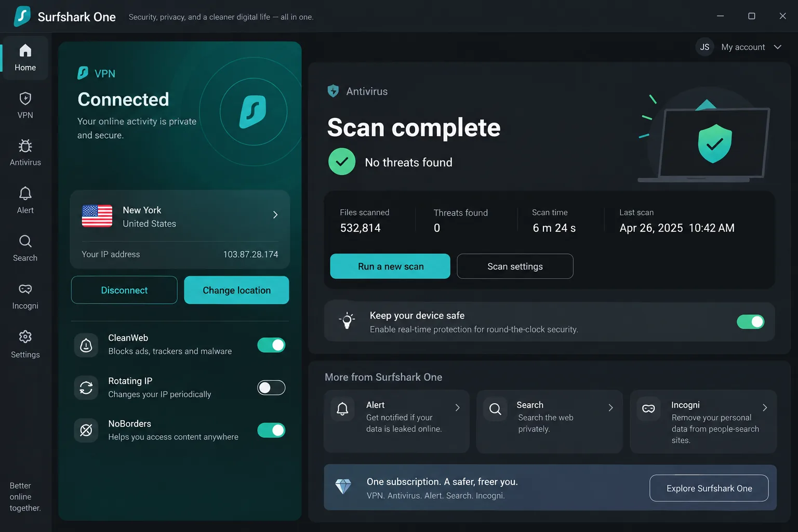The height and width of the screenshot is (532, 798).
Task: Click the Alert card bell icon
Action: (x=342, y=409)
